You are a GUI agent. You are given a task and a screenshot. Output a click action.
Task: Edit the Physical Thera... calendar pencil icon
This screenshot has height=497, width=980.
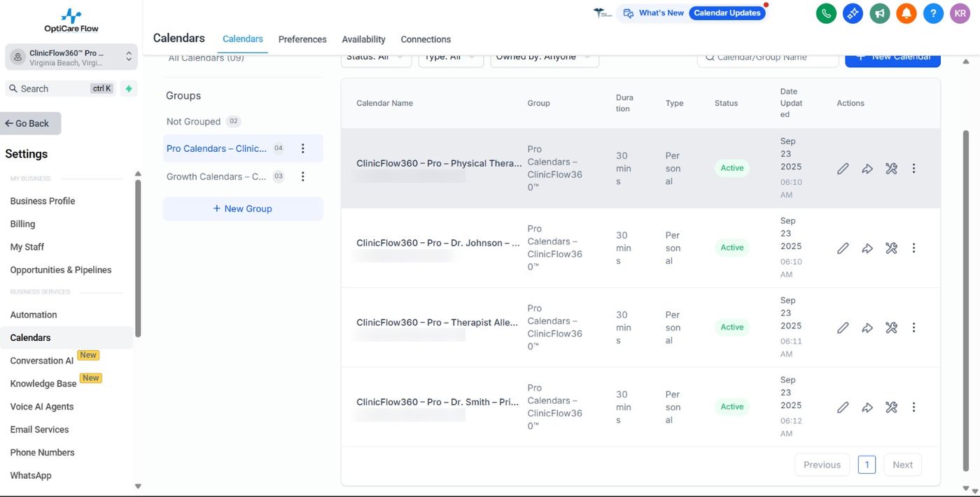[843, 169]
